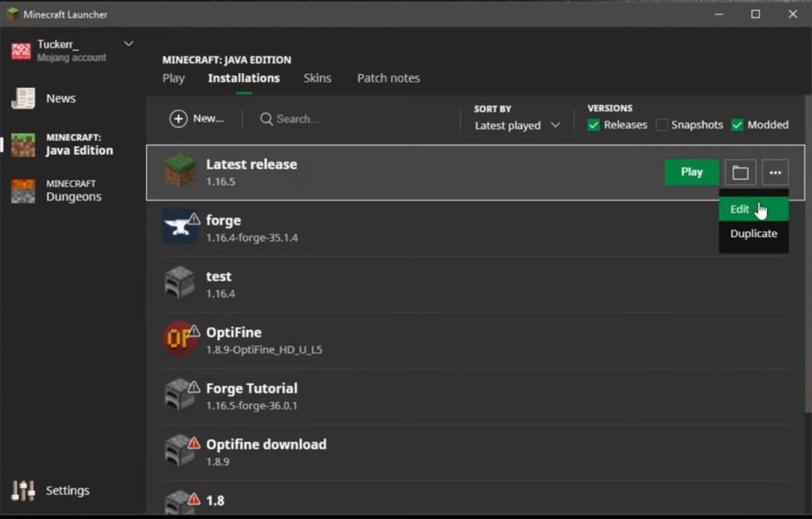Open Settings label in sidebar
Viewport: 812px width, 519px height.
68,490
